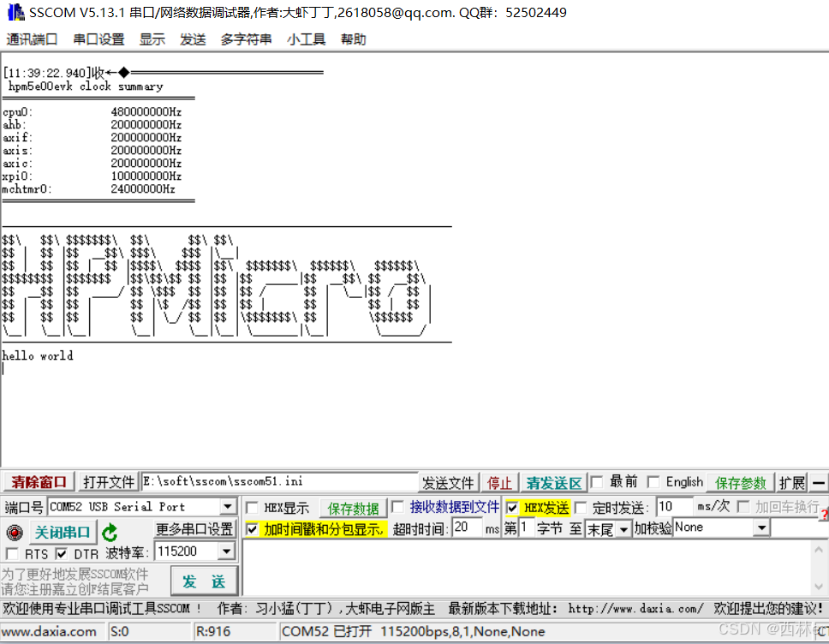829x644 pixels.
Task: Open the 串口设置 menu
Action: [98, 39]
